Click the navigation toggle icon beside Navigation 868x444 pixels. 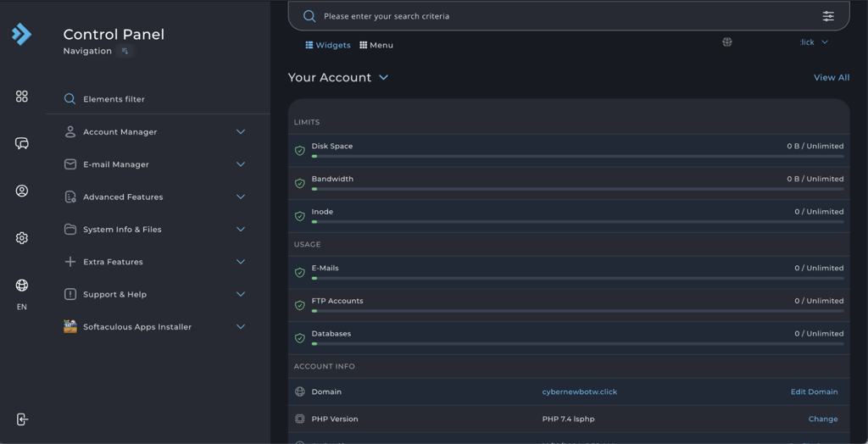pyautogui.click(x=125, y=51)
